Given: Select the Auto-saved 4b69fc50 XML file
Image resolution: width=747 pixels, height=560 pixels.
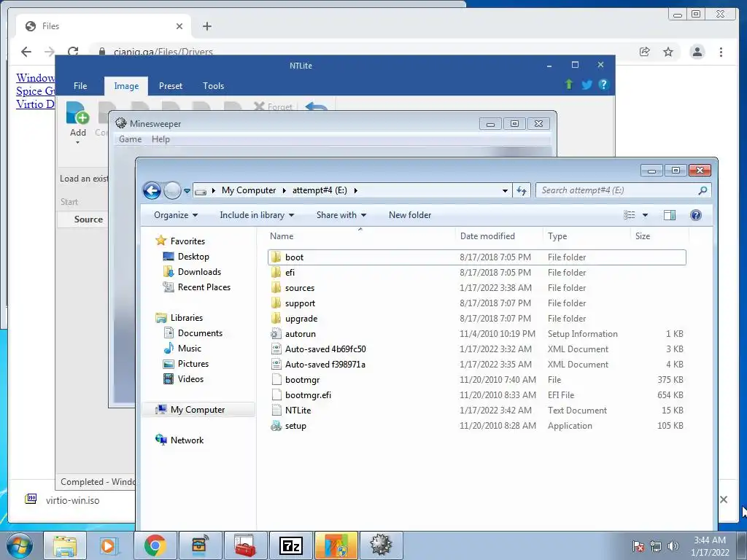Looking at the screenshot, I should point(476,349).
